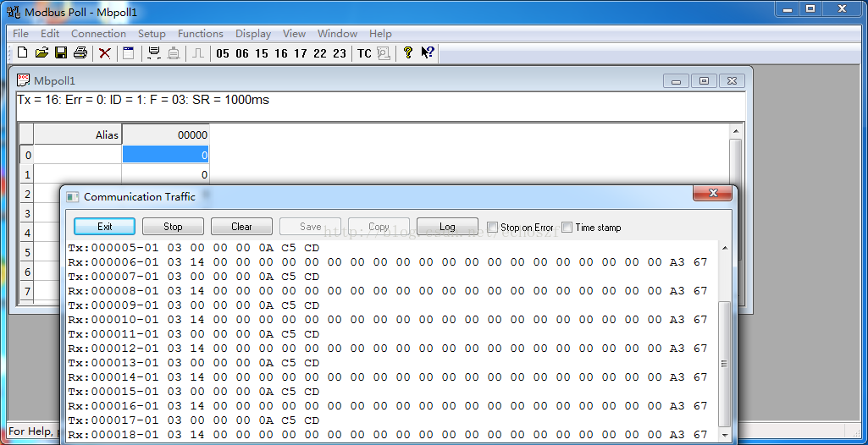This screenshot has width=868, height=445.
Task: Click the Clear button
Action: pyautogui.click(x=241, y=227)
